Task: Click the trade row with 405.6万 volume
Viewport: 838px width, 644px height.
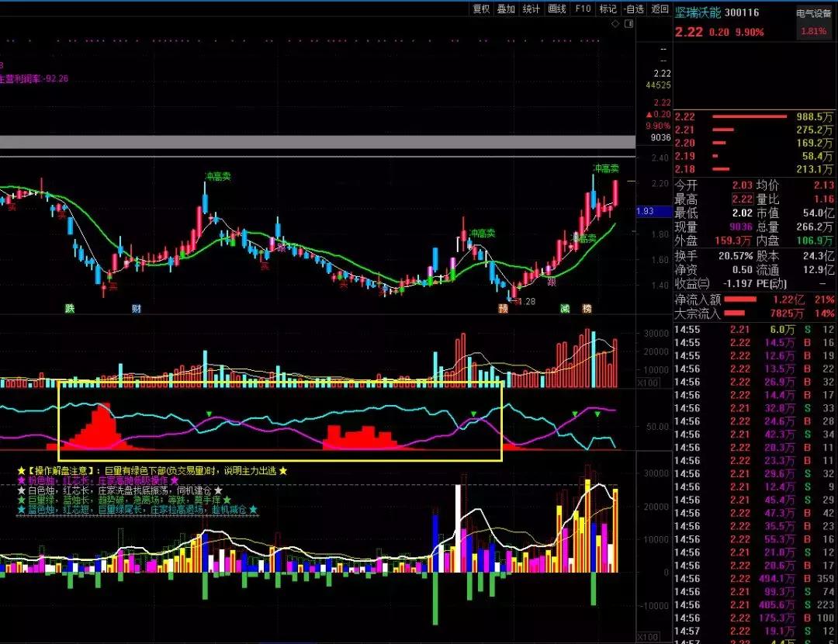Action: 754,604
